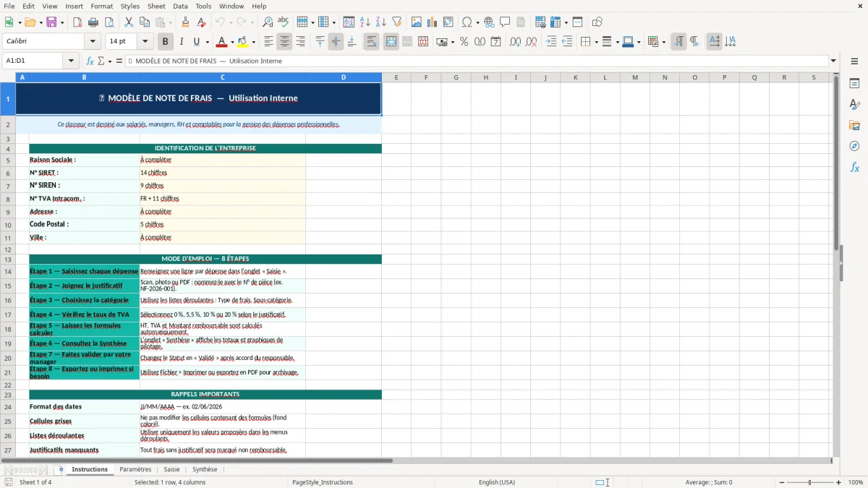
Task: Toggle the AutoFilter funnel icon
Action: [x=396, y=22]
